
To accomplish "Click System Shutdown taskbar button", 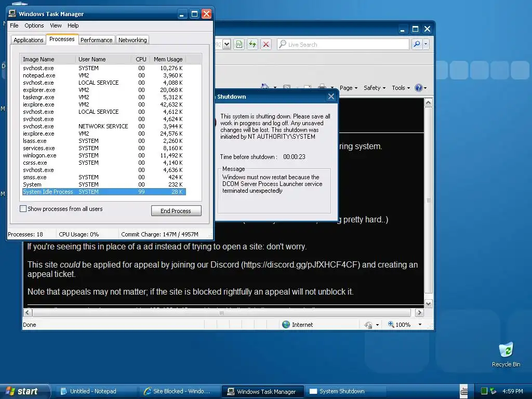I will (345, 391).
